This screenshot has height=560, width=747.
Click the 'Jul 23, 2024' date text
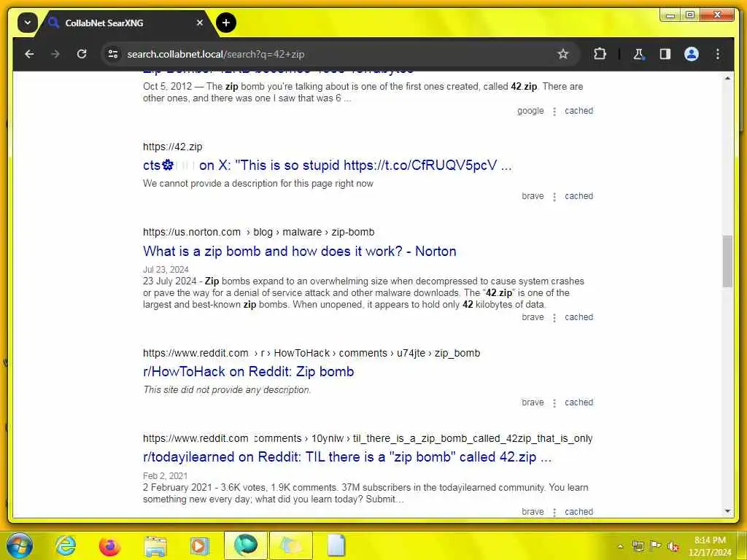[166, 270]
